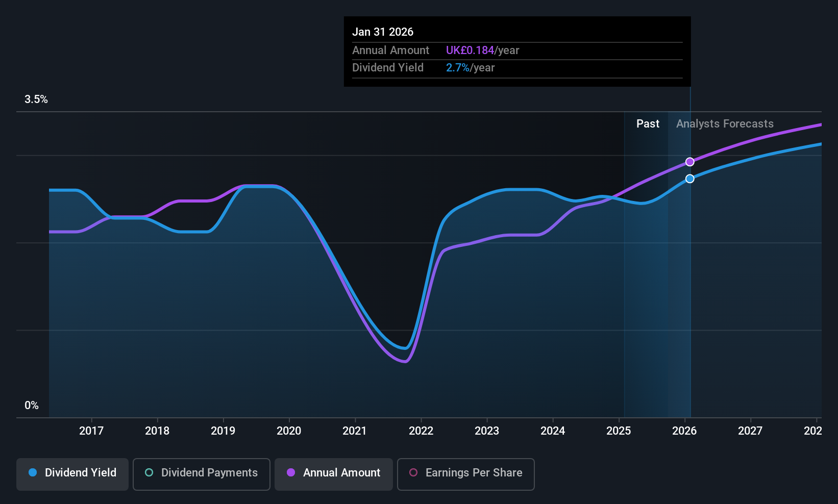
Task: Select the blue Dividend Yield data point
Action: tap(689, 179)
